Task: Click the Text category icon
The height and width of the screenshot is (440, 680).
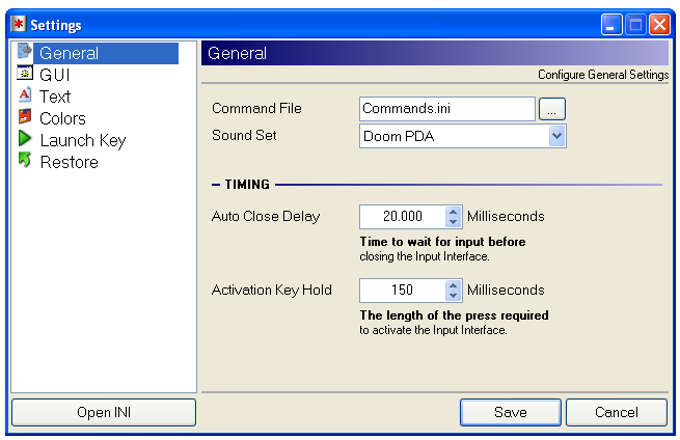Action: coord(25,95)
